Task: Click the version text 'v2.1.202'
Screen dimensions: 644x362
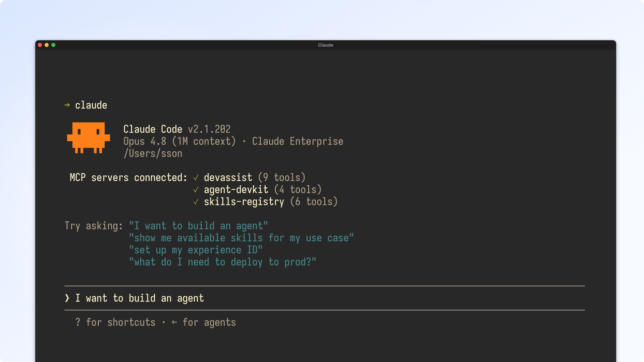Action: pyautogui.click(x=209, y=129)
